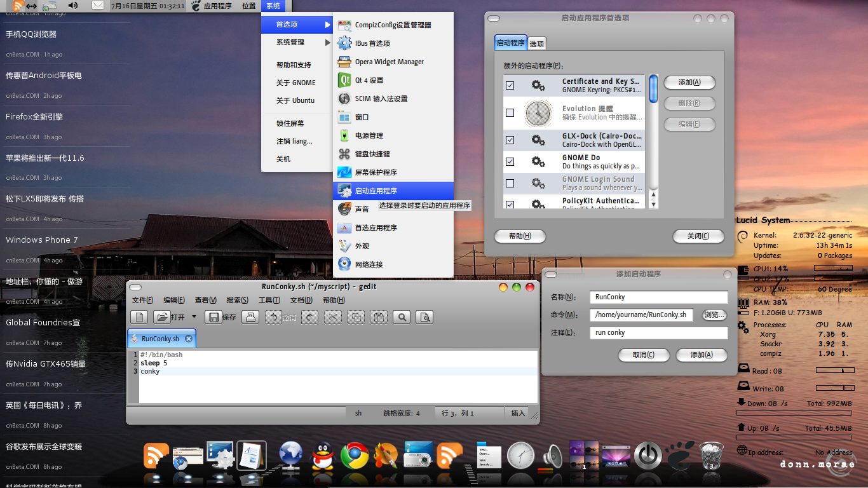This screenshot has height=488, width=868.
Task: Toggle the PolicyKit Authentication checkbox
Action: click(x=510, y=204)
